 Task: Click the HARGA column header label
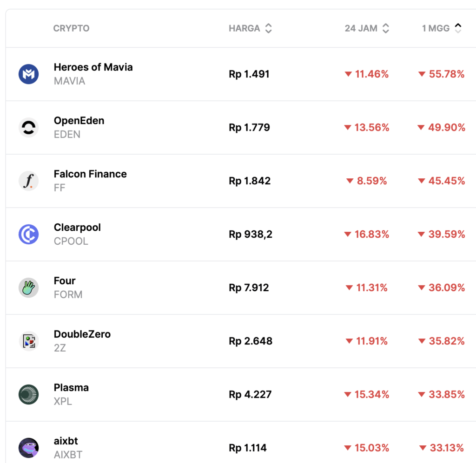click(244, 28)
